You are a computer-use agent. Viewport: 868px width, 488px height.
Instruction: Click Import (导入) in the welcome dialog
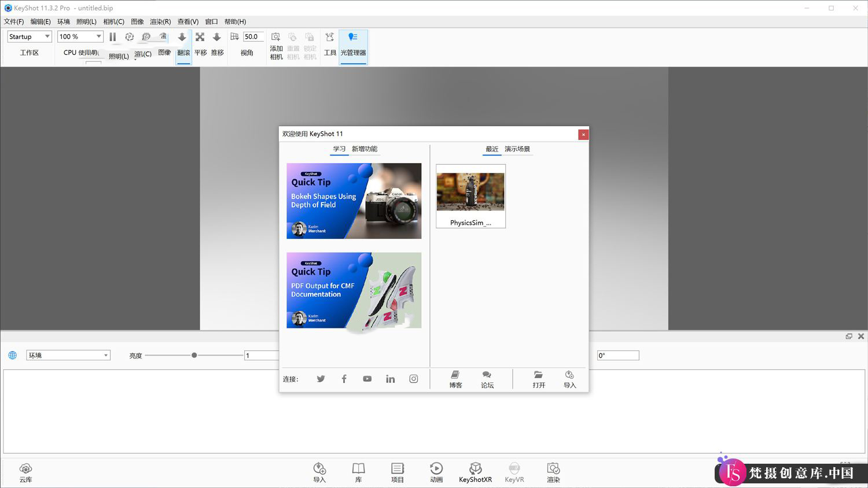point(569,379)
